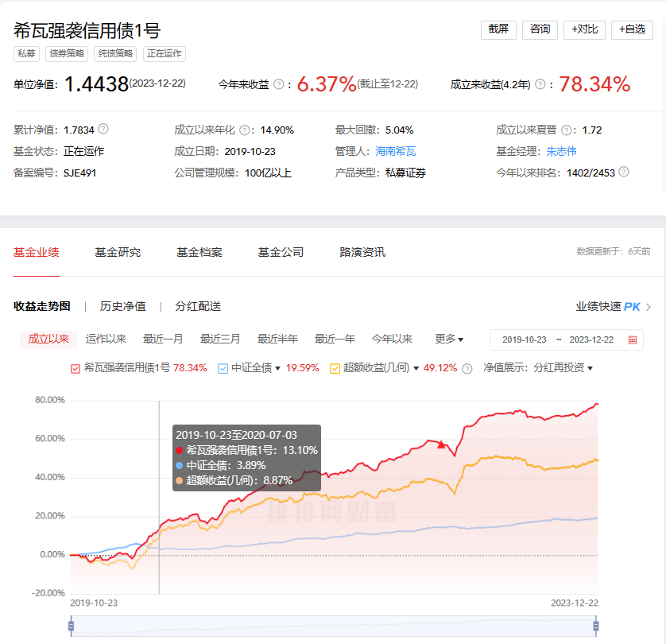This screenshot has width=666, height=644.
Task: Toggle 中证全债 benchmark checkbox
Action: pyautogui.click(x=223, y=369)
